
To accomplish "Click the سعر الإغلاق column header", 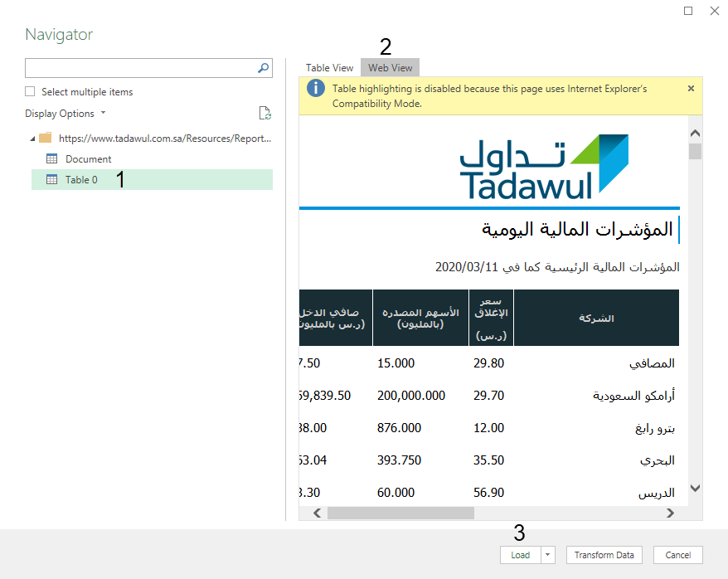I will click(491, 318).
